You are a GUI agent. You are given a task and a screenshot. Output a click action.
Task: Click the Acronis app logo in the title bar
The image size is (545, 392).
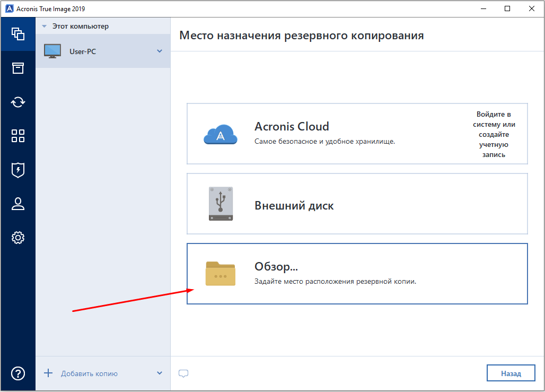coord(10,8)
